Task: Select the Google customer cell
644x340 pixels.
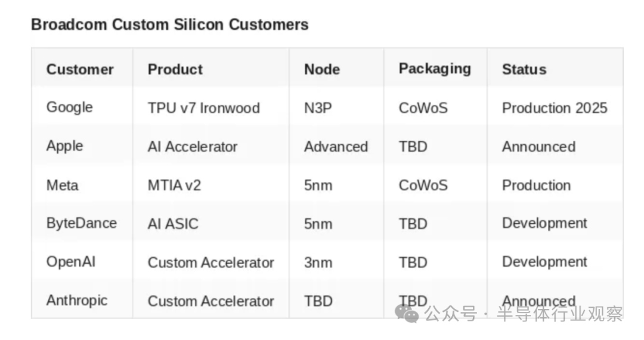Action: tap(70, 107)
